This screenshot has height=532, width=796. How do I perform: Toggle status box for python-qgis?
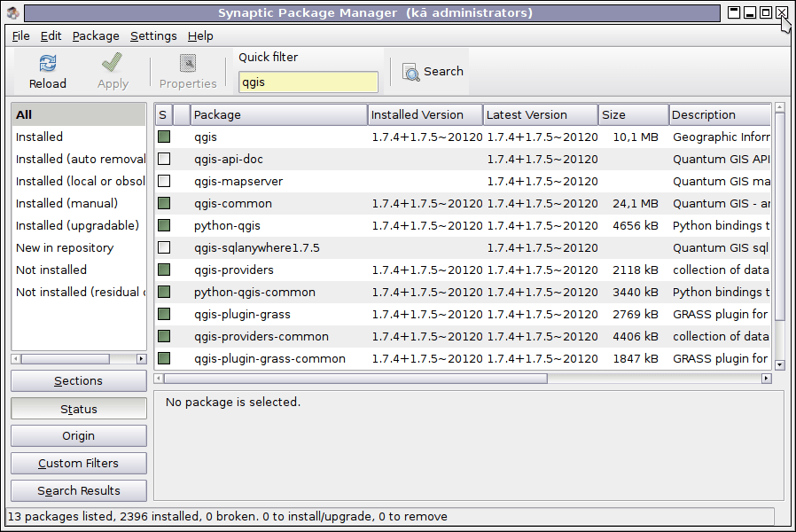164,225
